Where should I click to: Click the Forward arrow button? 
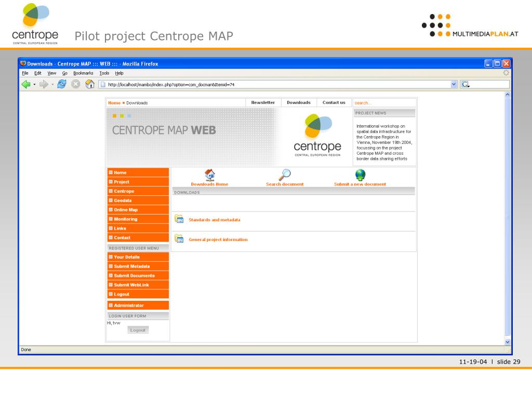(x=44, y=84)
